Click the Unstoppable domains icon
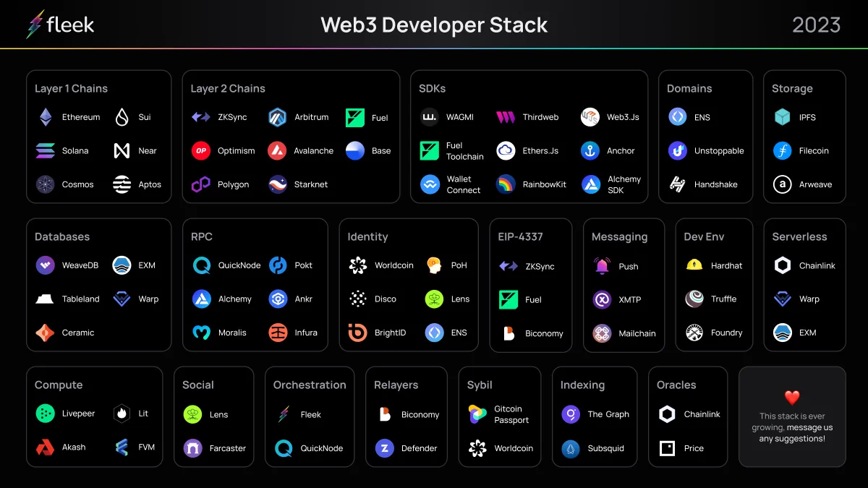The width and height of the screenshot is (868, 488). tap(678, 150)
